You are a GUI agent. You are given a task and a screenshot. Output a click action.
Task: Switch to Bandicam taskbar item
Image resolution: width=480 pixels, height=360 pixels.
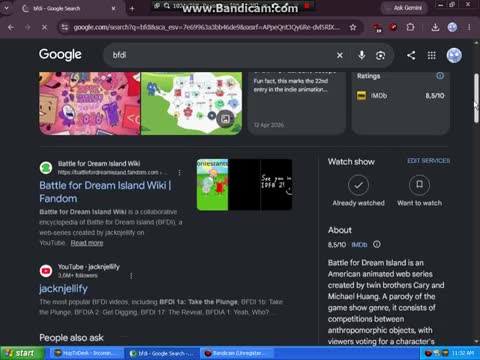(237, 353)
